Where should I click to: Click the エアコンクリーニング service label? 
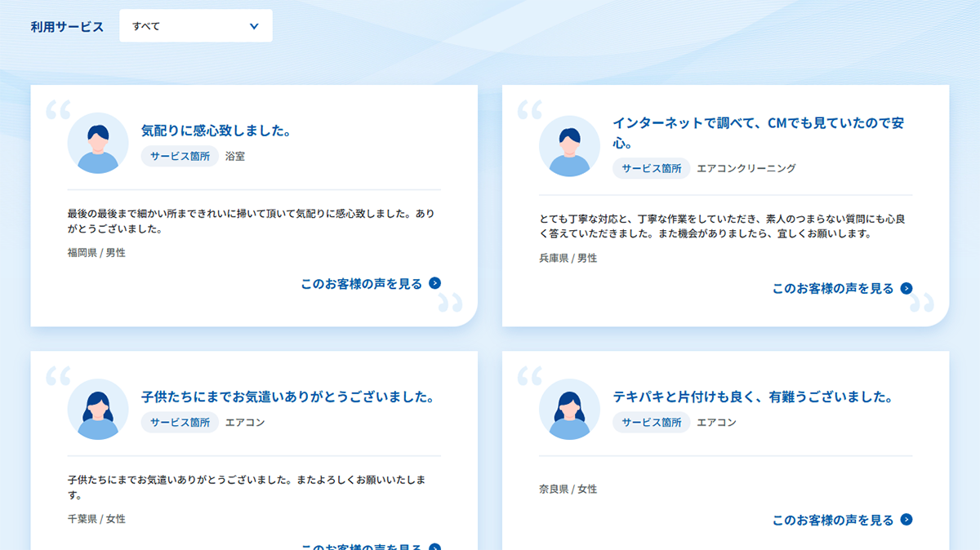coord(746,168)
